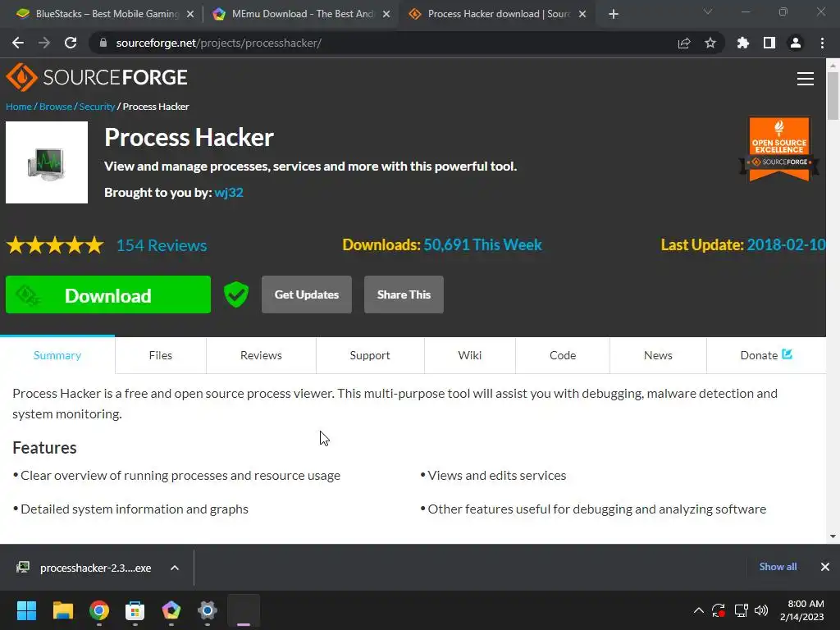Screen dimensions: 840x630
Task: Open the Reviews tab
Action: pyautogui.click(x=261, y=355)
